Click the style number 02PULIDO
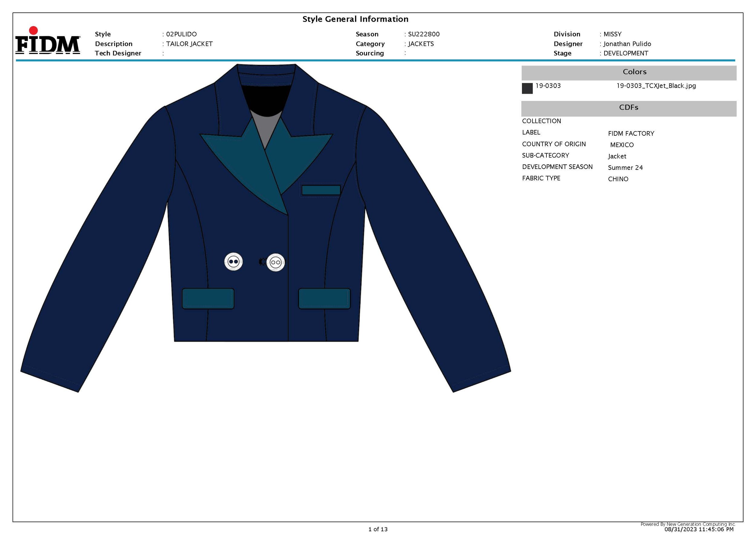Viewport: 756px width, 534px height. coord(181,34)
